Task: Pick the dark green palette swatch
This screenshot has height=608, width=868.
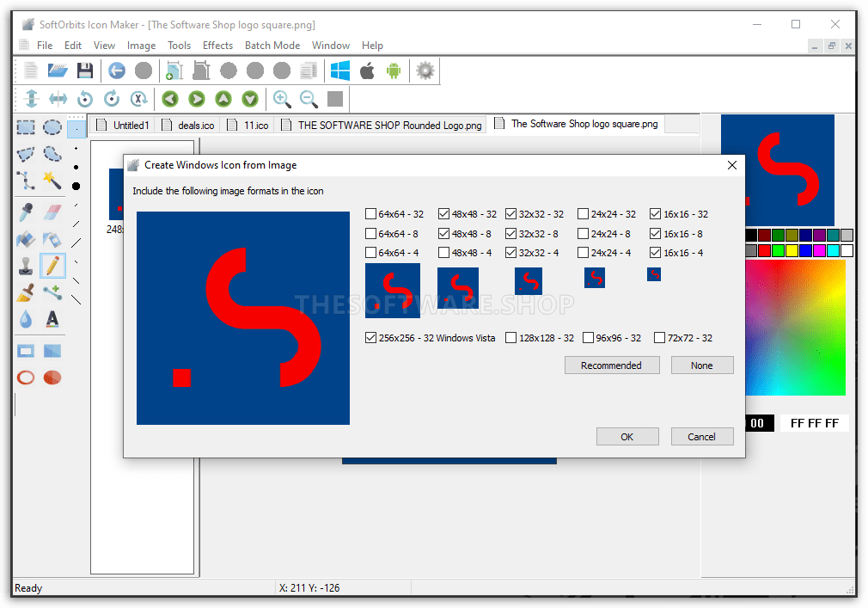Action: pos(778,235)
